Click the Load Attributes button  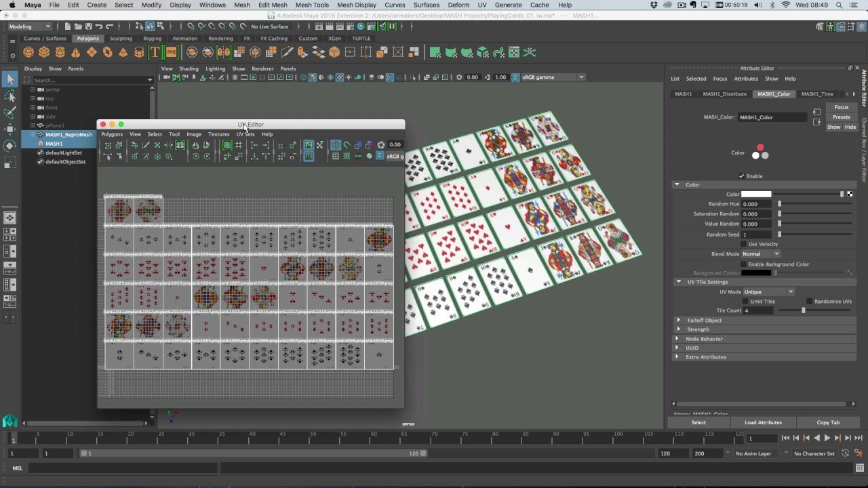763,422
